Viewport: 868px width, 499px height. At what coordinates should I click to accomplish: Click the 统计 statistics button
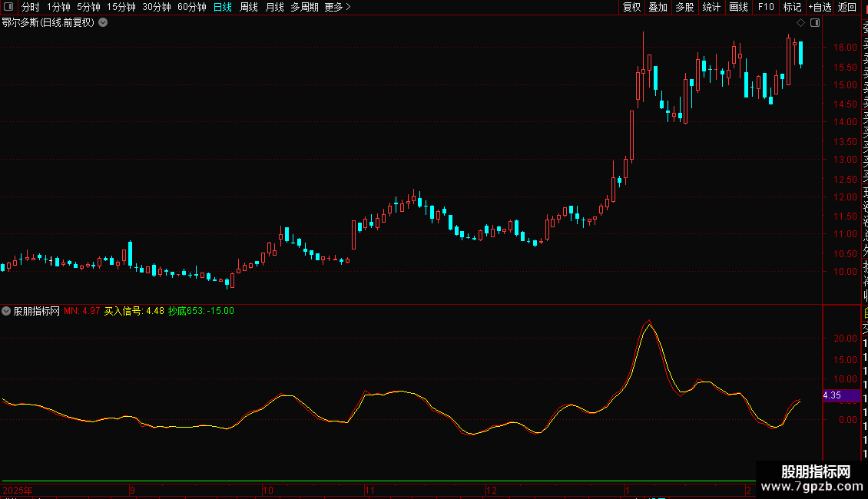click(711, 7)
